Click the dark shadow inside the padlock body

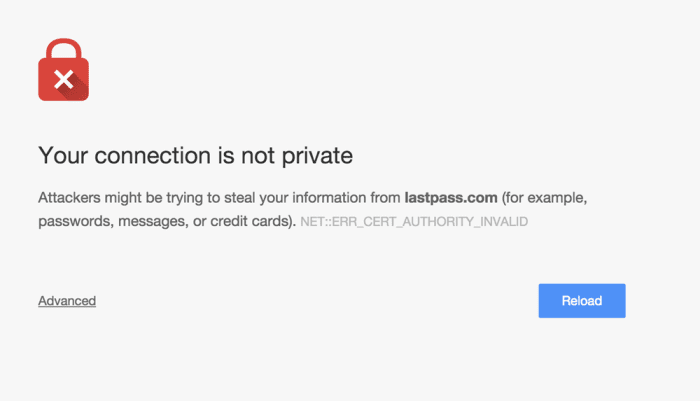[x=75, y=89]
